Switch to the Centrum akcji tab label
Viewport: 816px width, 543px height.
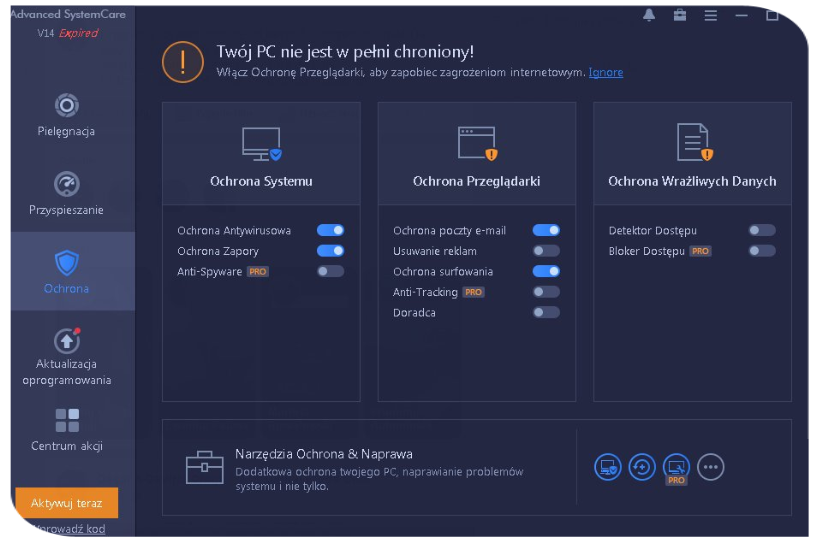click(x=67, y=446)
